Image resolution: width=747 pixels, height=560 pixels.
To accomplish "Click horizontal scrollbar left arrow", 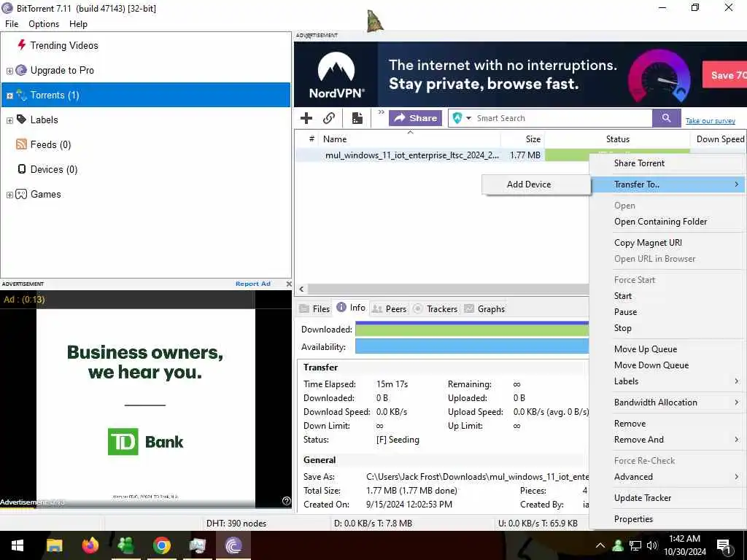I will (301, 289).
